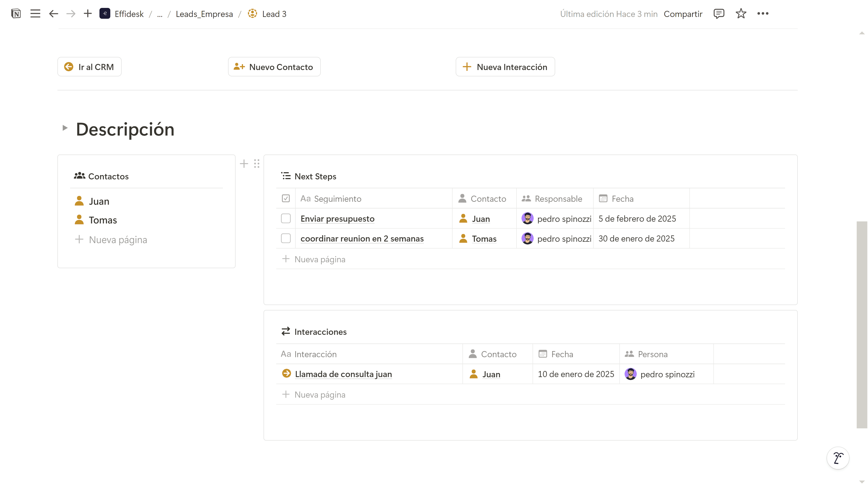Screen dimensions: 868x488
Task: Click the checkbox column header in Next Steps
Action: click(286, 199)
